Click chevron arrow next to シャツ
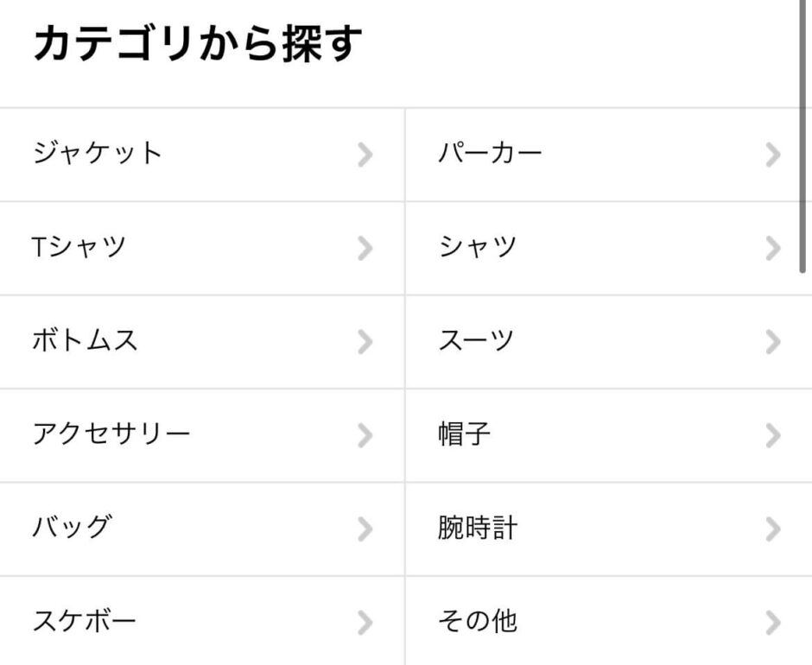This screenshot has width=812, height=665. pos(773,249)
